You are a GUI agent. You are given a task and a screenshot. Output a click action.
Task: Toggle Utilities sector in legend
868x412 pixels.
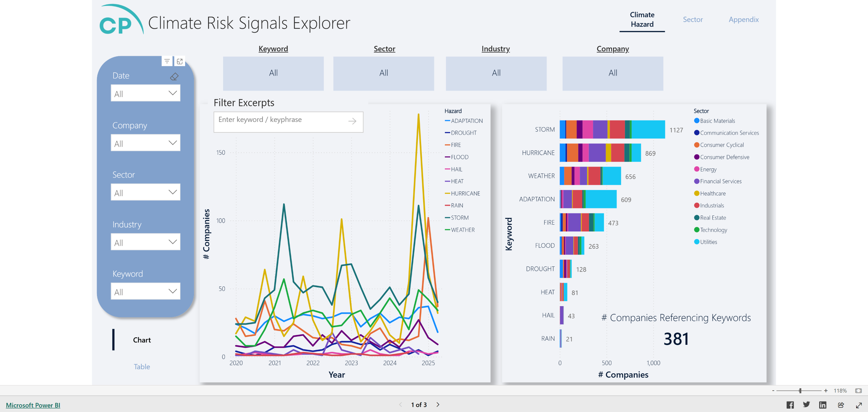[708, 242]
